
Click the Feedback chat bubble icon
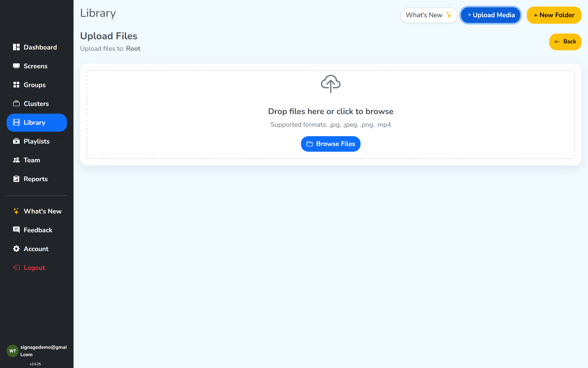pos(16,230)
